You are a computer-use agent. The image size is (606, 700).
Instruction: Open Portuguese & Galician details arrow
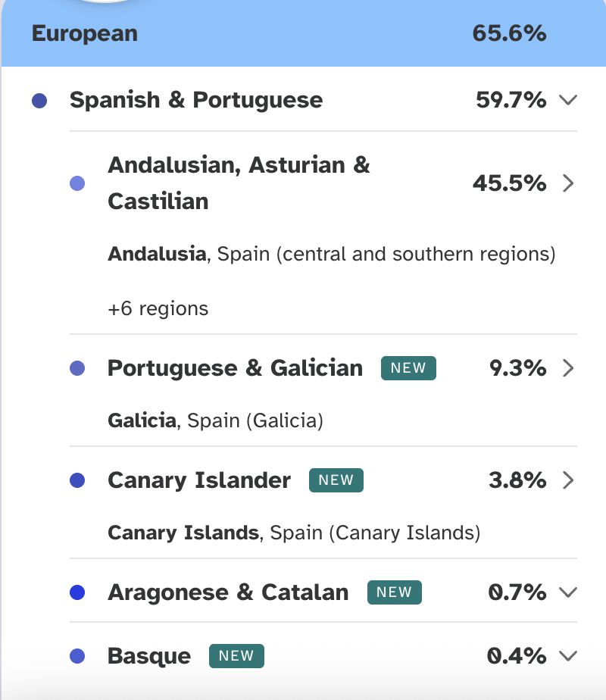(x=568, y=368)
